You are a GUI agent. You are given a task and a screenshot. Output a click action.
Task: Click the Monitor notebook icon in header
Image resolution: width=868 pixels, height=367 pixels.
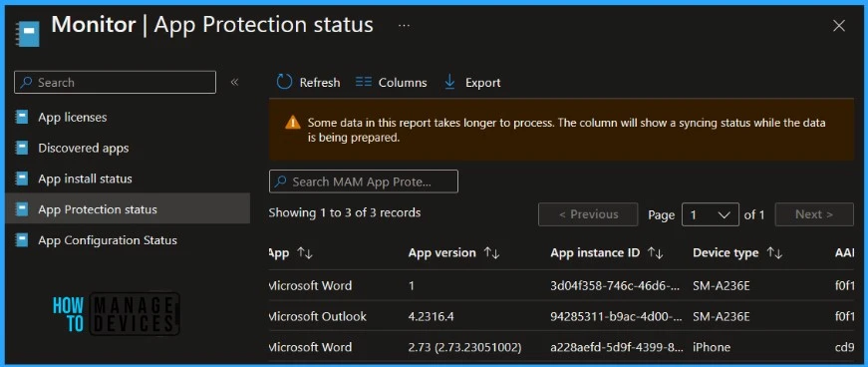pyautogui.click(x=28, y=34)
